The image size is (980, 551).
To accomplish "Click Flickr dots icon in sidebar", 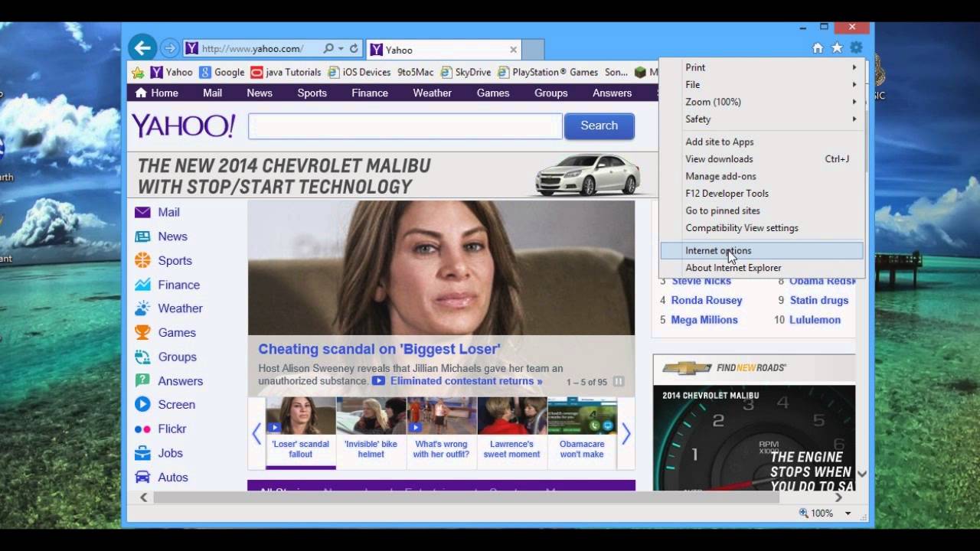I will [142, 429].
